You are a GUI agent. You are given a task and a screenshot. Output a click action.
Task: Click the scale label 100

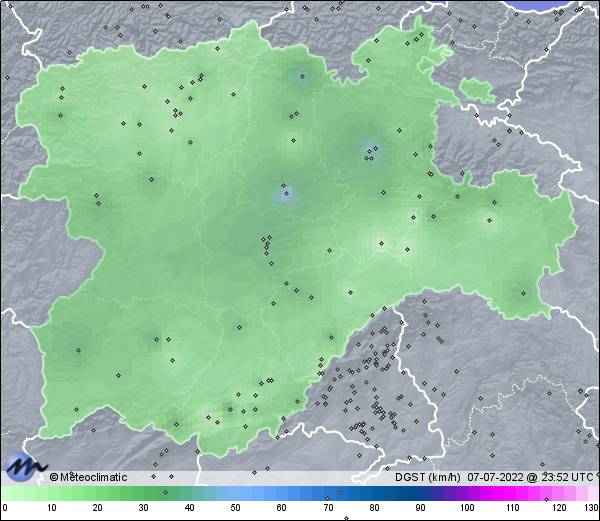(x=467, y=508)
